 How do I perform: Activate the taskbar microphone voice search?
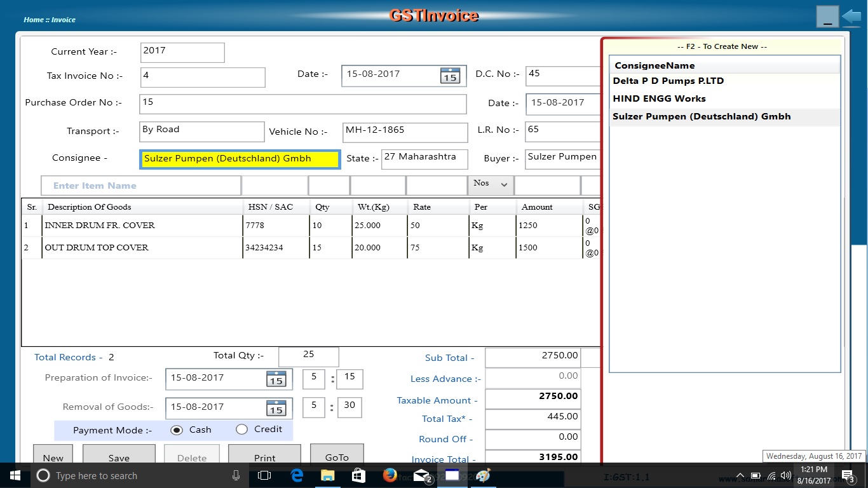pos(236,475)
